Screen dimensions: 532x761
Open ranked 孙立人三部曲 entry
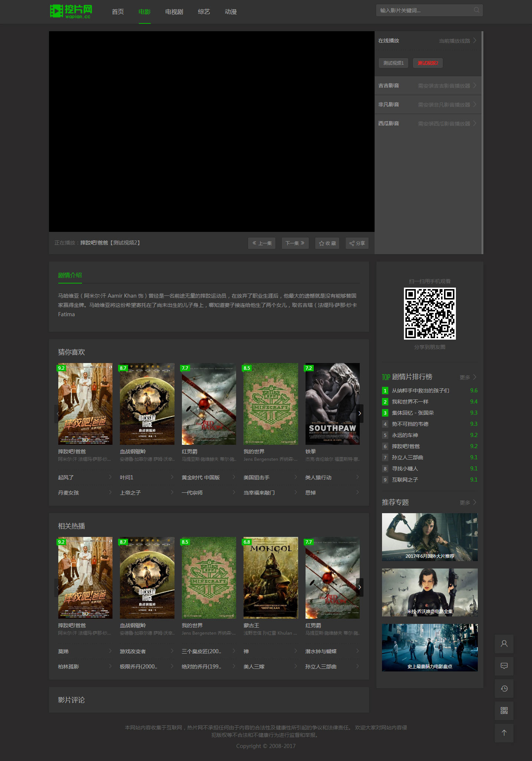coord(408,457)
